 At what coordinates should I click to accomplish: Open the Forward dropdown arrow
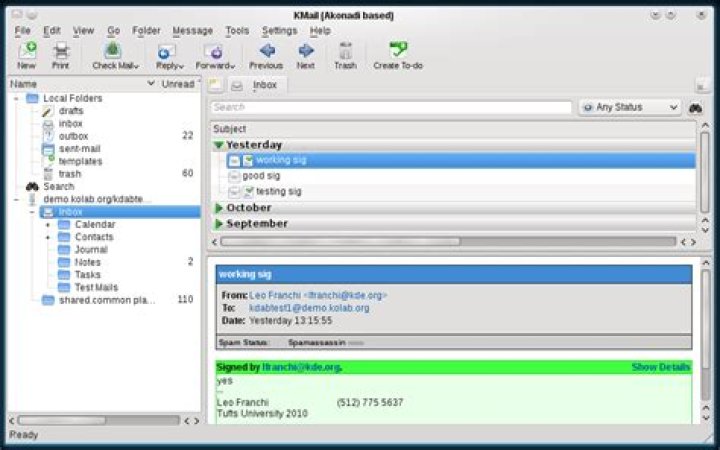coord(233,67)
